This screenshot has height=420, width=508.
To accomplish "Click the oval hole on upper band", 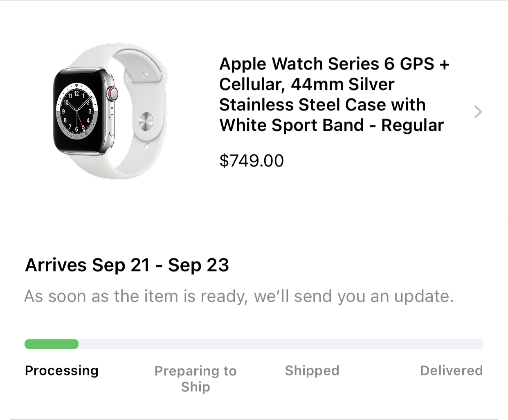I will 146,75.
